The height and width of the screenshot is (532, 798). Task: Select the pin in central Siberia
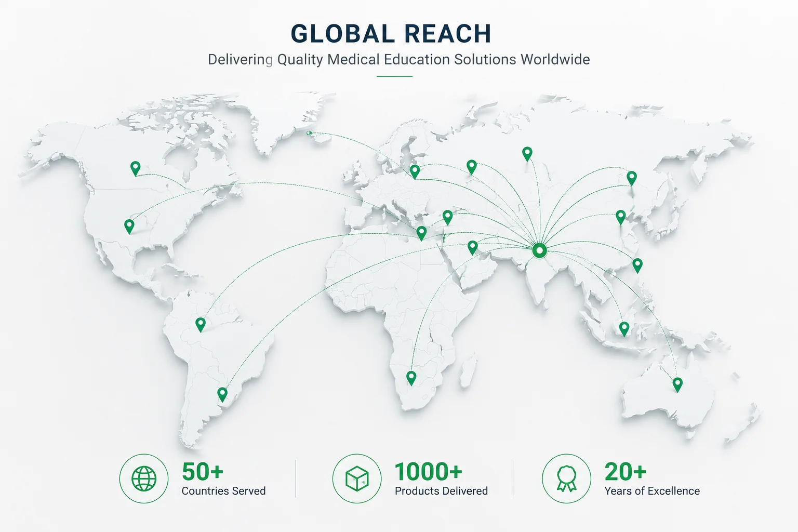click(x=527, y=154)
